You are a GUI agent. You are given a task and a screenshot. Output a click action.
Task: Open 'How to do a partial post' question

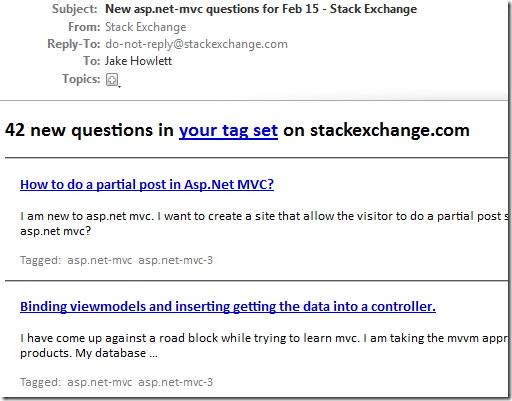(x=147, y=185)
